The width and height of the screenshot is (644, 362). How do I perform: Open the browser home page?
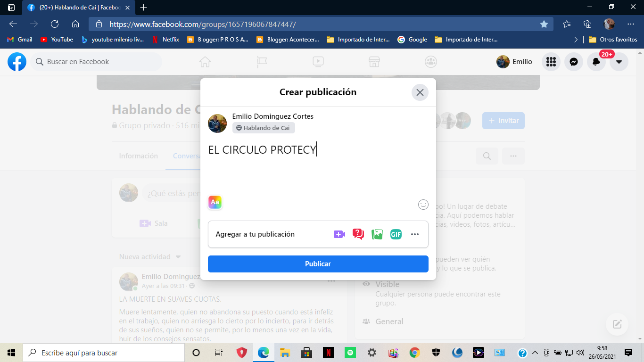(75, 24)
